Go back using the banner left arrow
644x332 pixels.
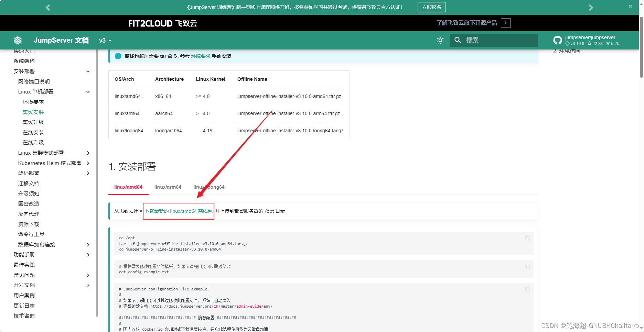[48, 7]
